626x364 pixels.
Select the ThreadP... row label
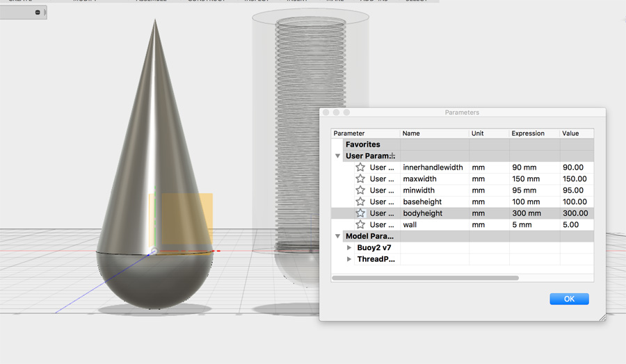(376, 259)
